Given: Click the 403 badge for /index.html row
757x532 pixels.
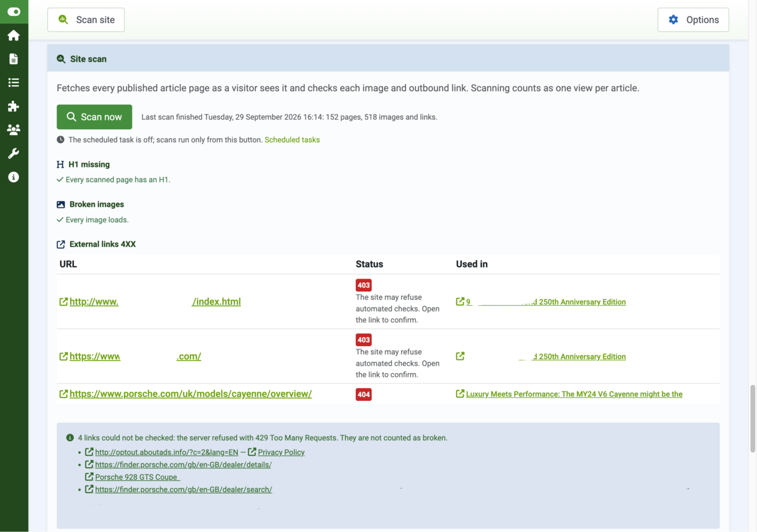Looking at the screenshot, I should [363, 285].
